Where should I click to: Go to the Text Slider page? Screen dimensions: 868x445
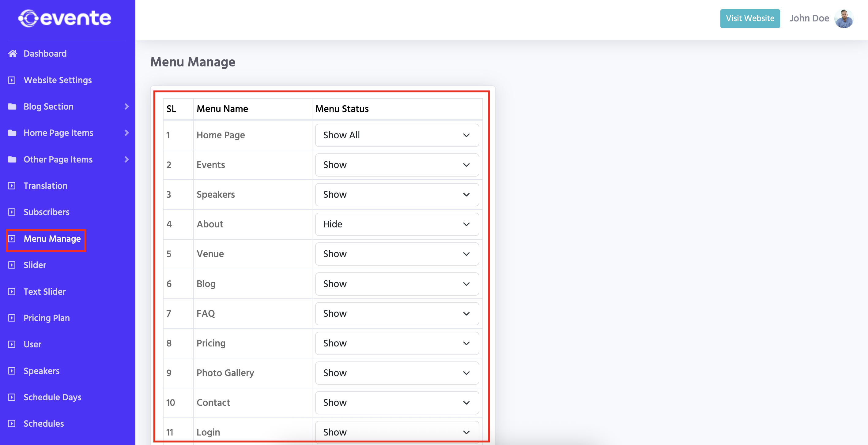(44, 291)
